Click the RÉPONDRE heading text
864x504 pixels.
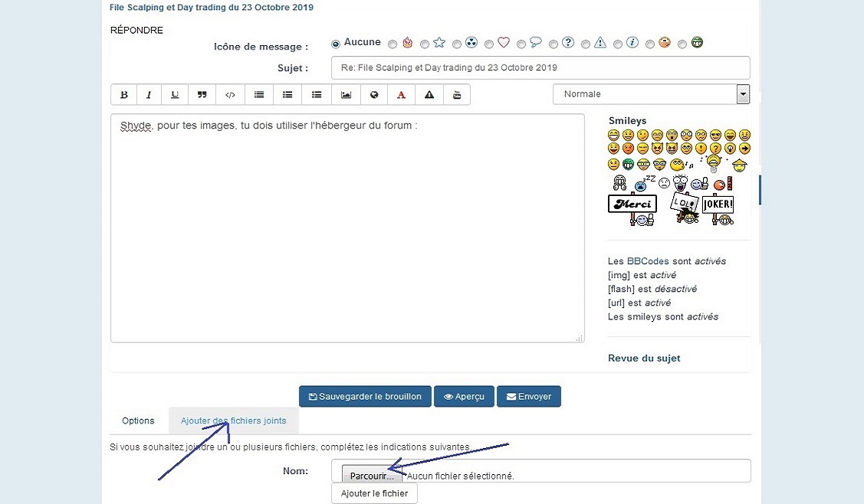(136, 31)
